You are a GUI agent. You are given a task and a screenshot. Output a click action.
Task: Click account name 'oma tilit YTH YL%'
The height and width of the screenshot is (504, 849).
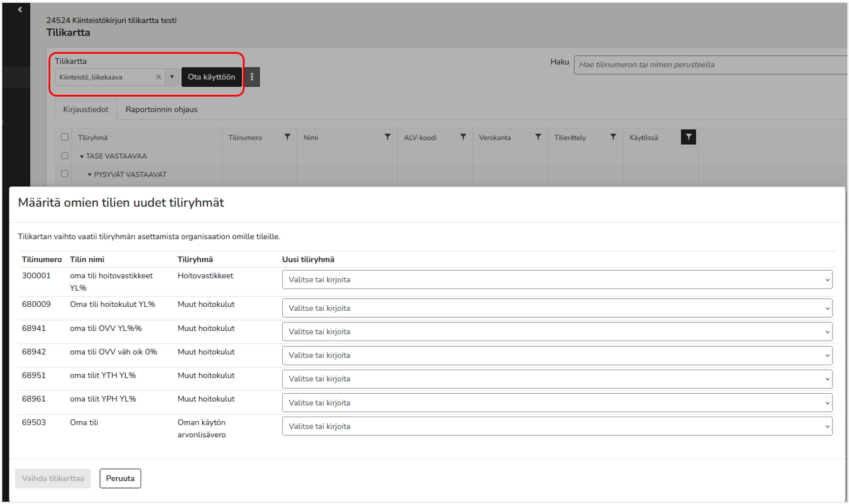point(103,375)
